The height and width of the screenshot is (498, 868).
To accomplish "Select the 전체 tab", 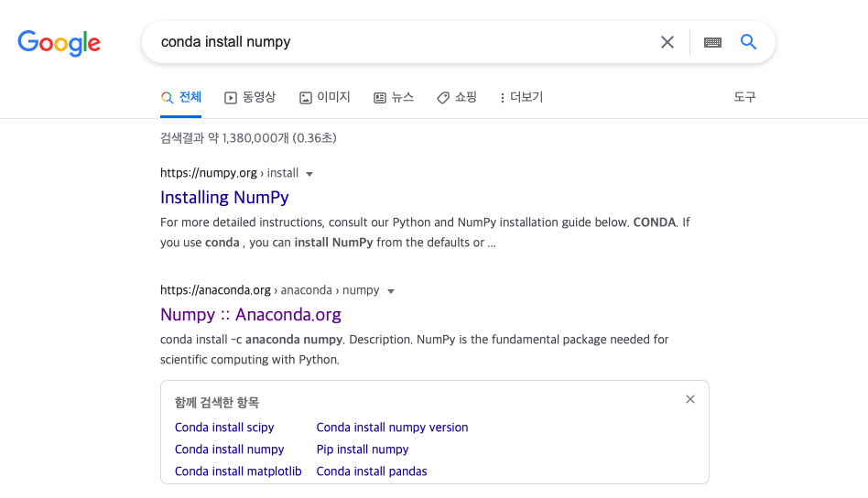I will (x=181, y=97).
